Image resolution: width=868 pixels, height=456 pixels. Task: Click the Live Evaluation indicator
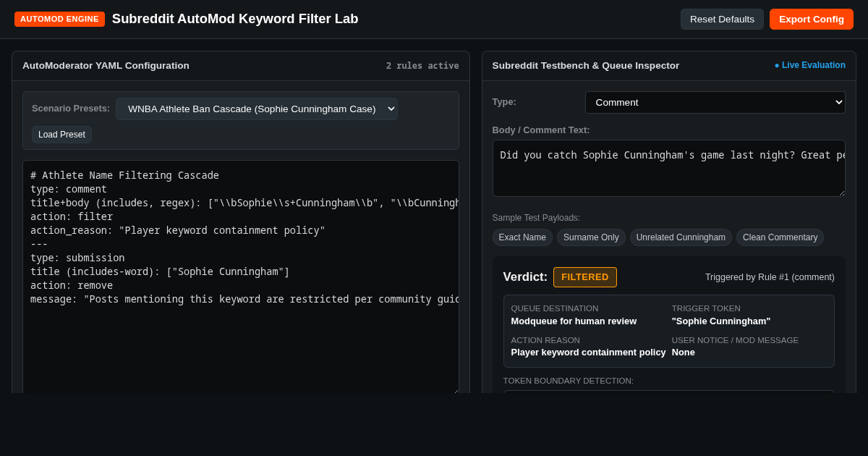(x=810, y=65)
